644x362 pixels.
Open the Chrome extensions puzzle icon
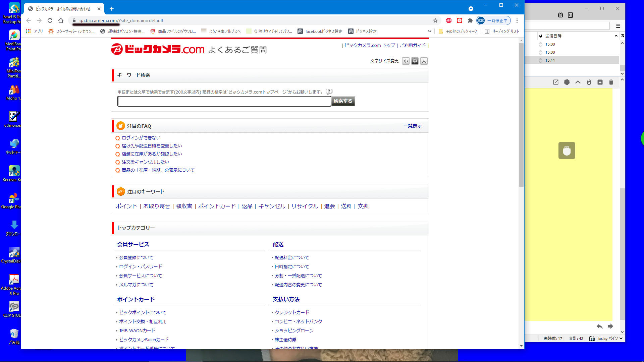[470, 20]
